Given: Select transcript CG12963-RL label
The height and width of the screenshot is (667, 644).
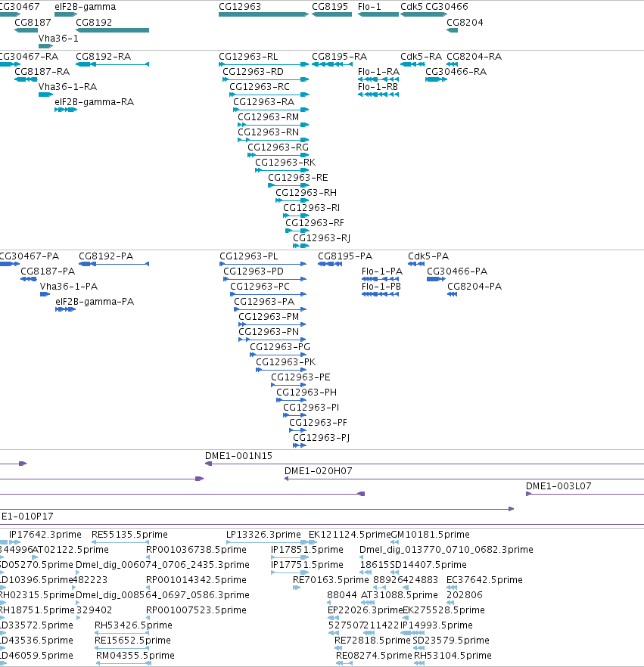Looking at the screenshot, I should click(x=248, y=57).
